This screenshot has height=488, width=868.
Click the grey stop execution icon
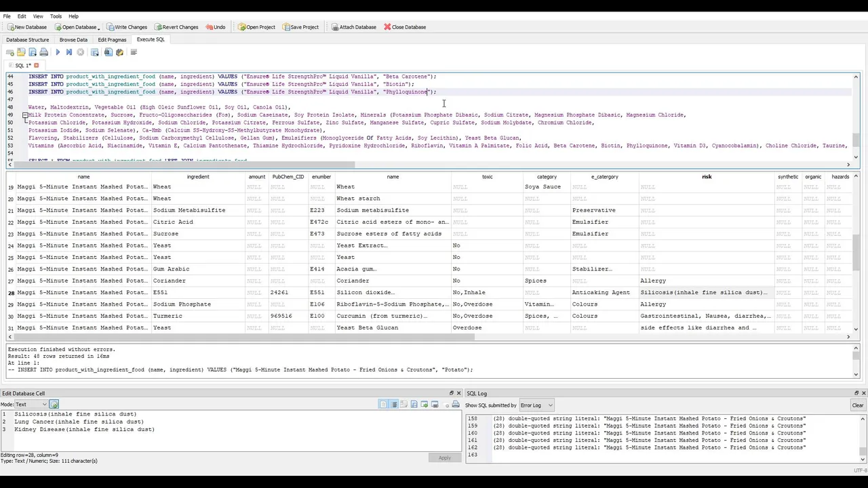tap(81, 52)
